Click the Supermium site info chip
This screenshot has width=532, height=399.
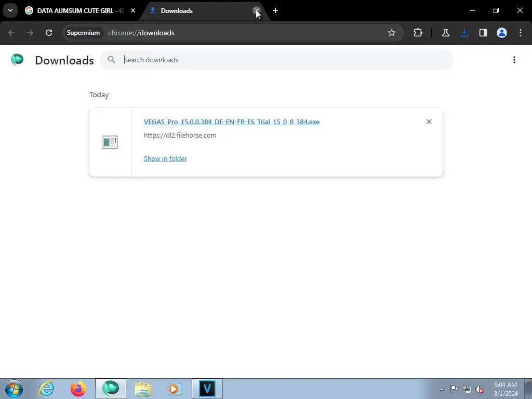pyautogui.click(x=83, y=33)
